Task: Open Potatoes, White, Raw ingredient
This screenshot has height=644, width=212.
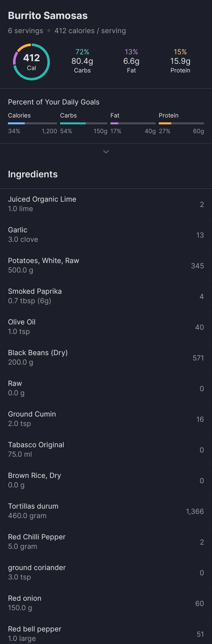Action: [x=106, y=265]
